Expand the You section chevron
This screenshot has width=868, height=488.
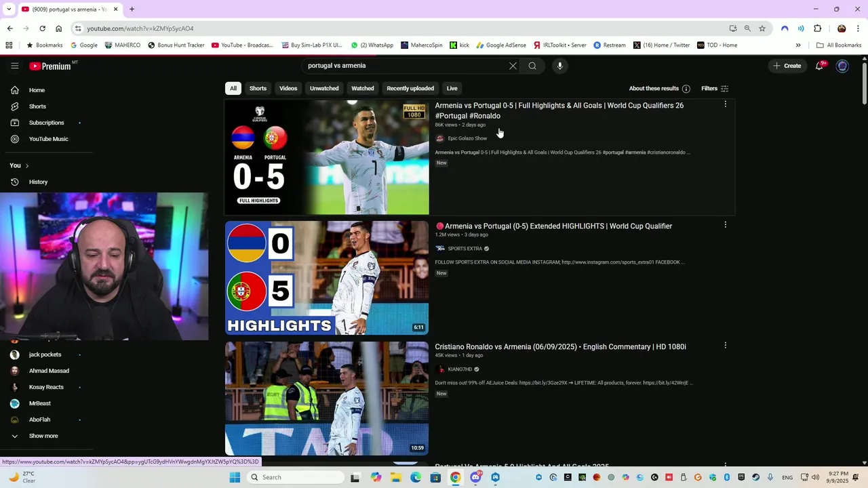point(27,165)
